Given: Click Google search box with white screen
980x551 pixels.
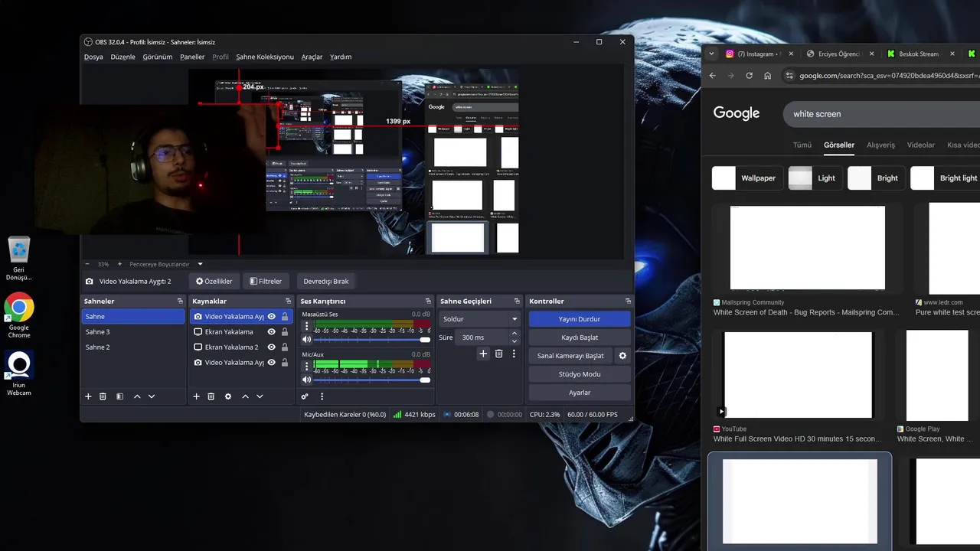Looking at the screenshot, I should pyautogui.click(x=880, y=114).
